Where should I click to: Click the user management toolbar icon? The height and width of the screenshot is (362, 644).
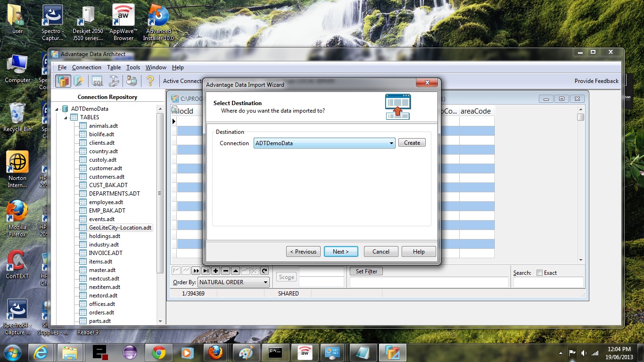(132, 81)
